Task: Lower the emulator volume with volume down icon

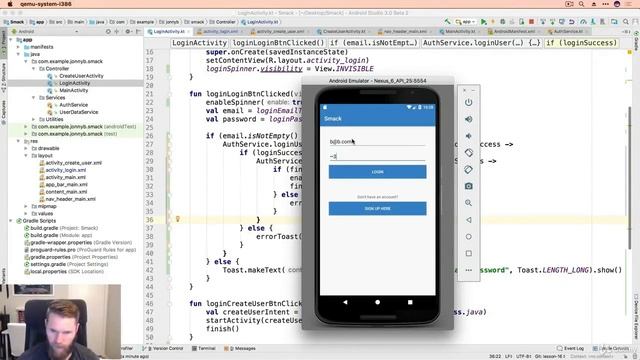Action: (x=469, y=136)
